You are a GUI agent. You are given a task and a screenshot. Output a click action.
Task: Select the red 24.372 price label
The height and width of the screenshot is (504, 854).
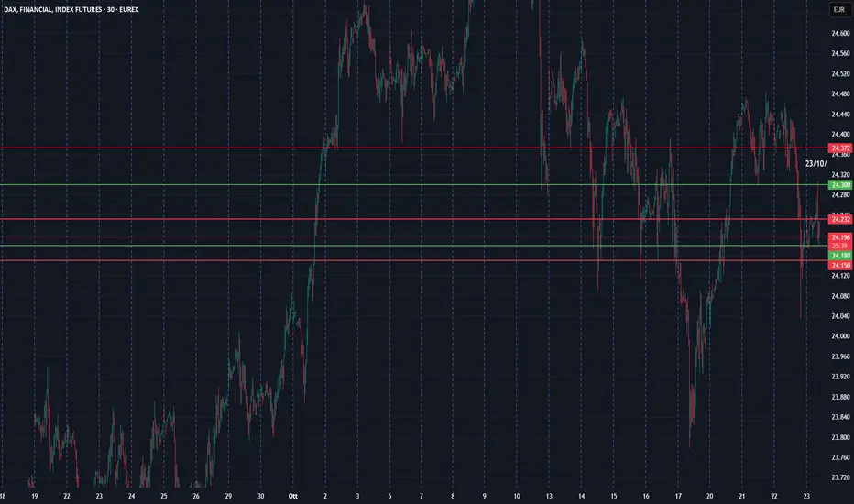[839, 148]
